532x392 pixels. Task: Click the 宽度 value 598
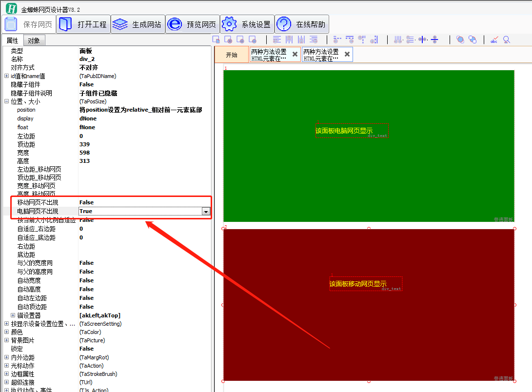click(84, 153)
